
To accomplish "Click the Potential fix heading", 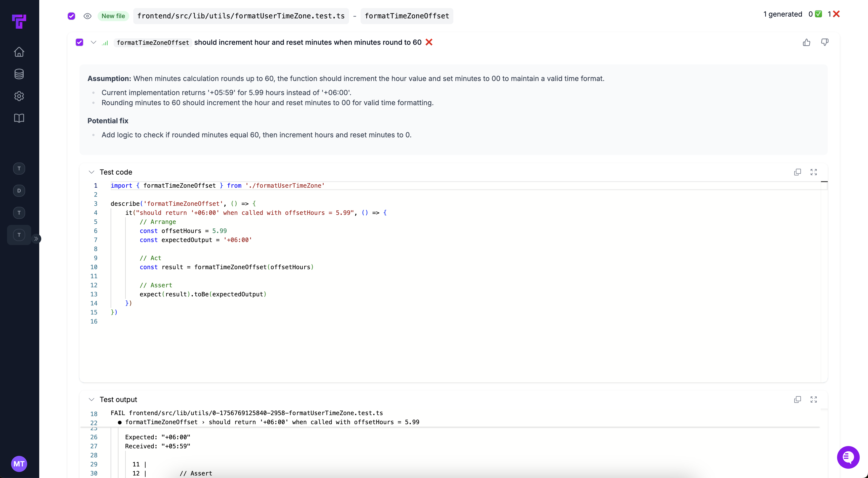I will 108,121.
